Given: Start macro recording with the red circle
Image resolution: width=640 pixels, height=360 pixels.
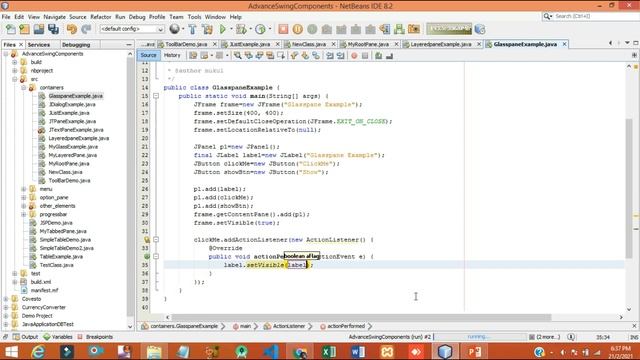Looking at the screenshot, I should pos(354,56).
